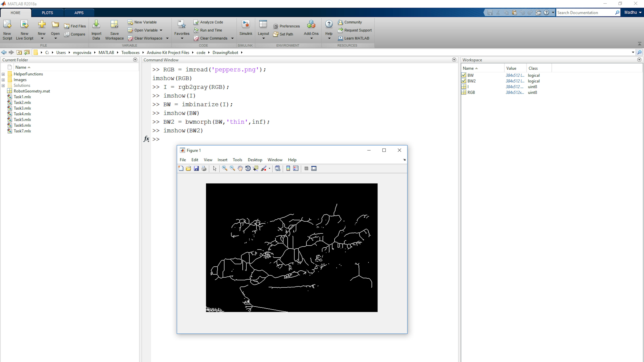Open Preferences in the Environment section
Viewport: 644px width, 362px height.
click(x=286, y=26)
